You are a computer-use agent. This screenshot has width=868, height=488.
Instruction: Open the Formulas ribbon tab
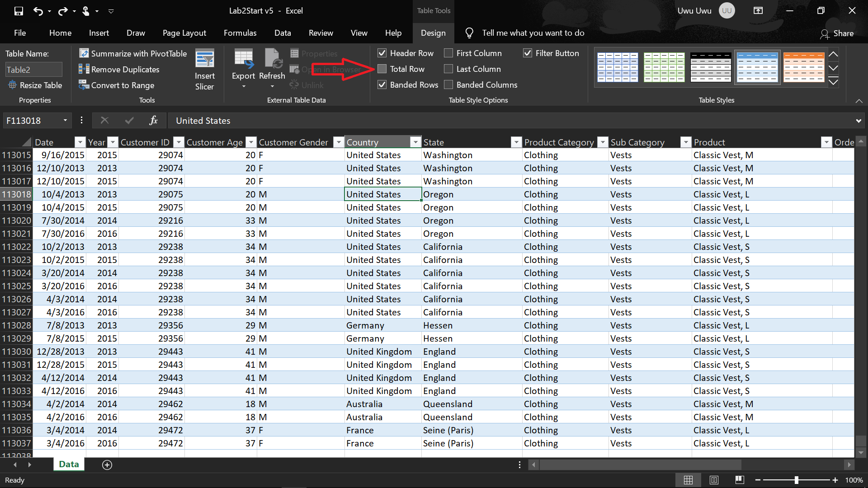(x=240, y=33)
